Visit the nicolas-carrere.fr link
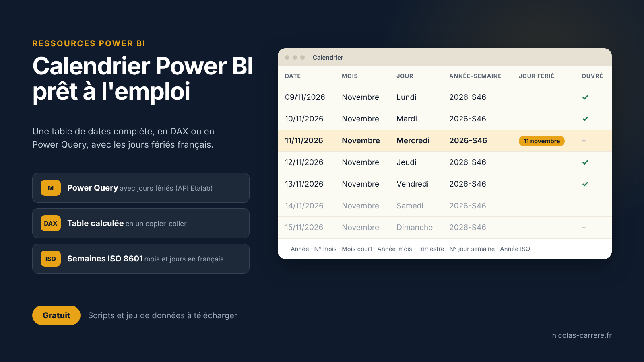Screen dimensions: 644x362 [x=582, y=335]
